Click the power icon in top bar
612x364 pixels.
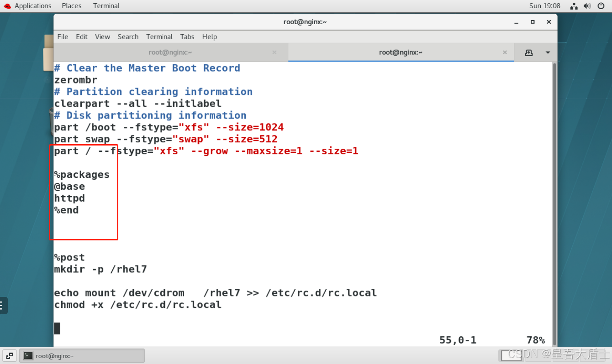tap(600, 6)
